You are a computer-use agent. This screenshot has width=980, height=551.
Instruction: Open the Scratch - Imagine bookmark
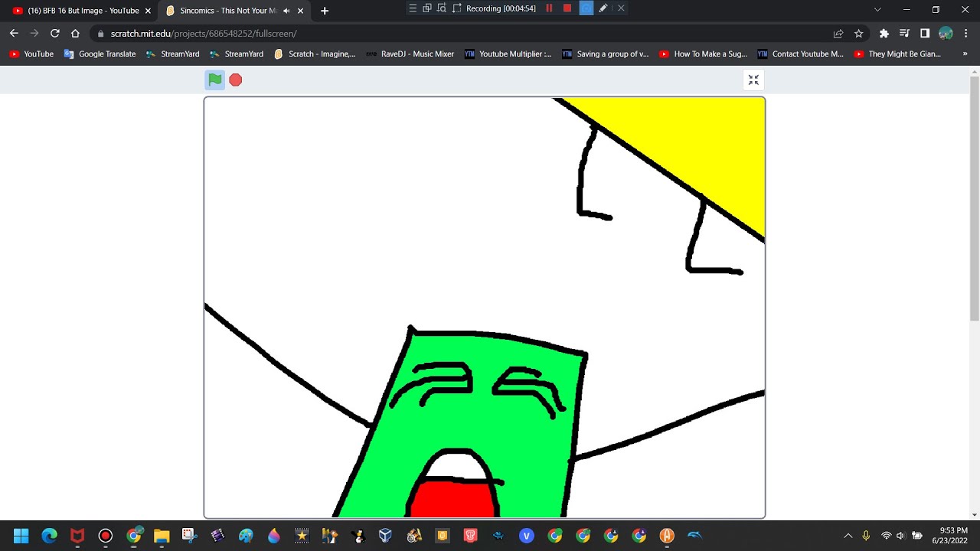[x=315, y=54]
